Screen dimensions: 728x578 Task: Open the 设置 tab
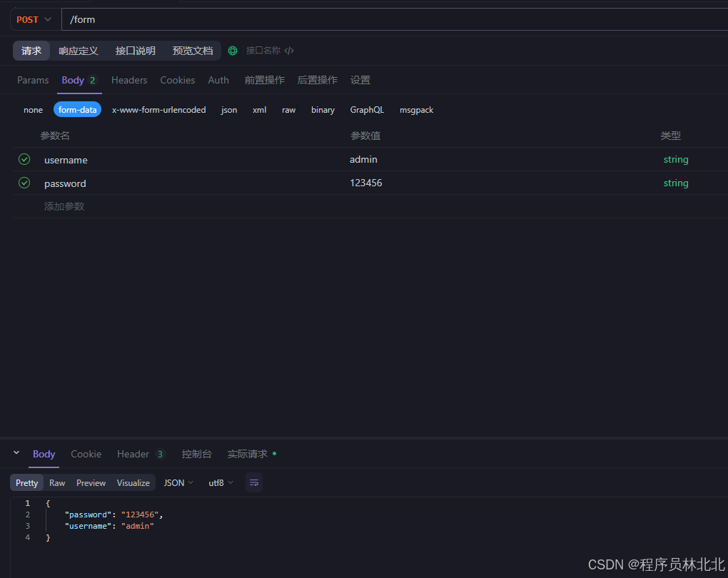(360, 81)
